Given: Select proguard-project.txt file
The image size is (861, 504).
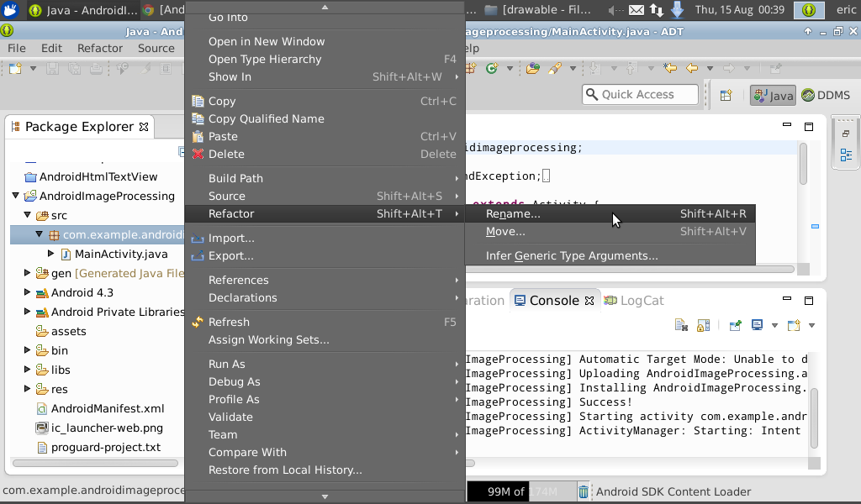Looking at the screenshot, I should pos(106,447).
